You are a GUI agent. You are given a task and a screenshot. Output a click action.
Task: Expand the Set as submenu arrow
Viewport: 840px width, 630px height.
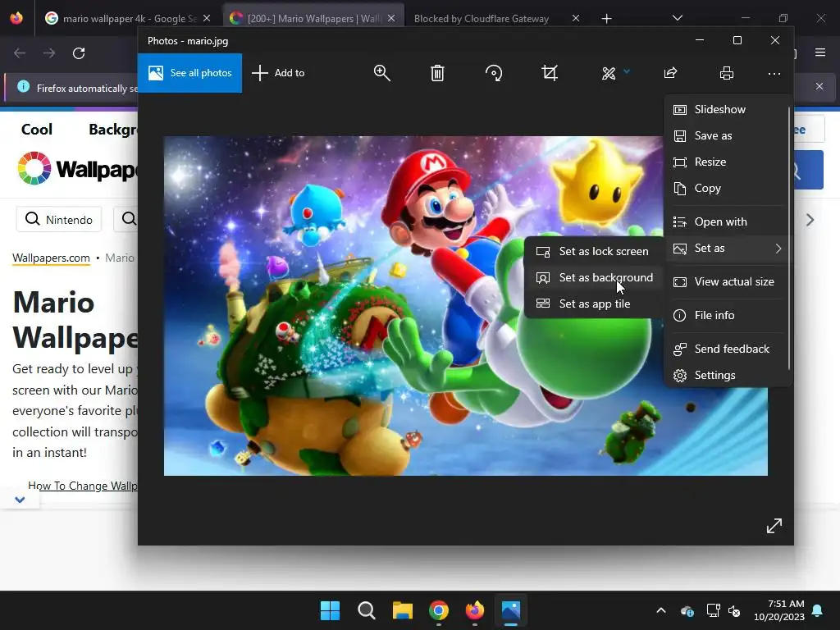click(x=778, y=248)
